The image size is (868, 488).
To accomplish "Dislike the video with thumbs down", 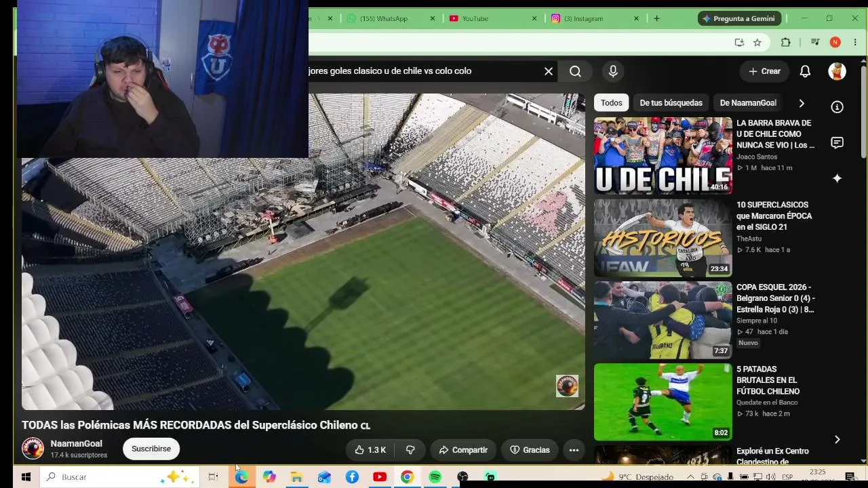I will point(410,450).
